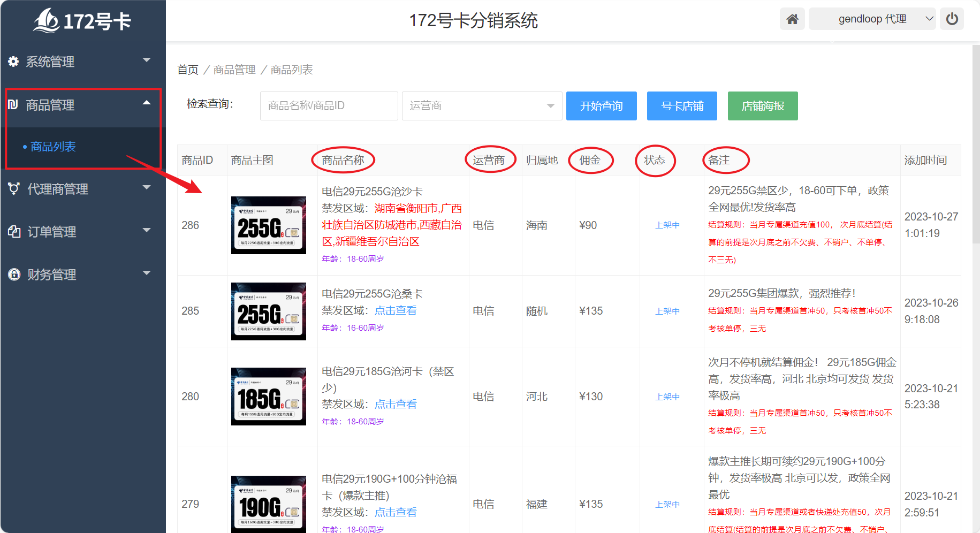
Task: Click the power logout icon
Action: click(952, 19)
